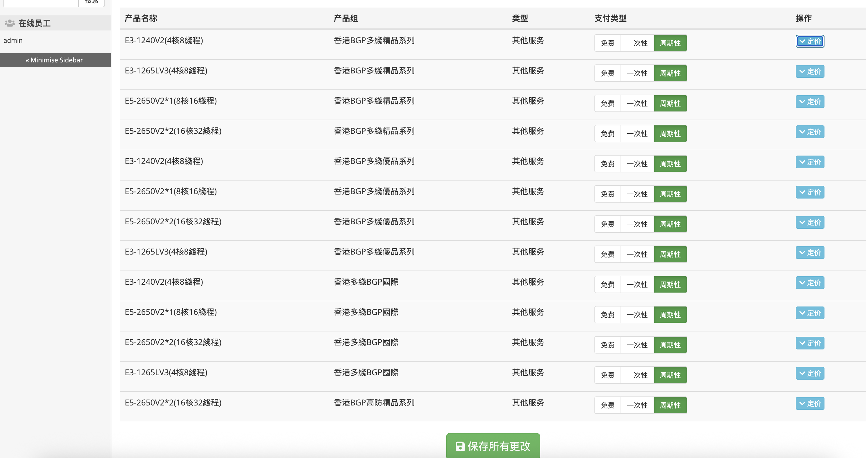The width and height of the screenshot is (868, 458).
Task: Click the 在线员工 sidebar heading
Action: click(x=34, y=23)
